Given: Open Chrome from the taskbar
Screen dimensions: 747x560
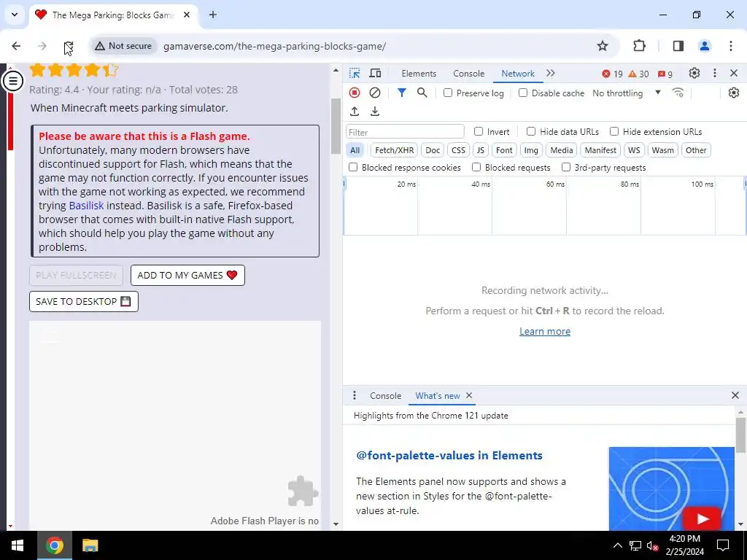Looking at the screenshot, I should coord(54,545).
